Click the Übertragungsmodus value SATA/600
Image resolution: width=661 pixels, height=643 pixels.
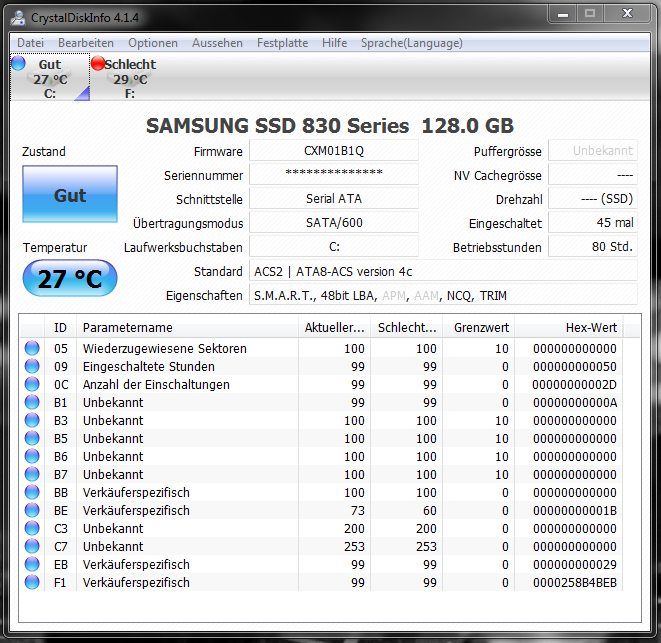click(x=334, y=223)
